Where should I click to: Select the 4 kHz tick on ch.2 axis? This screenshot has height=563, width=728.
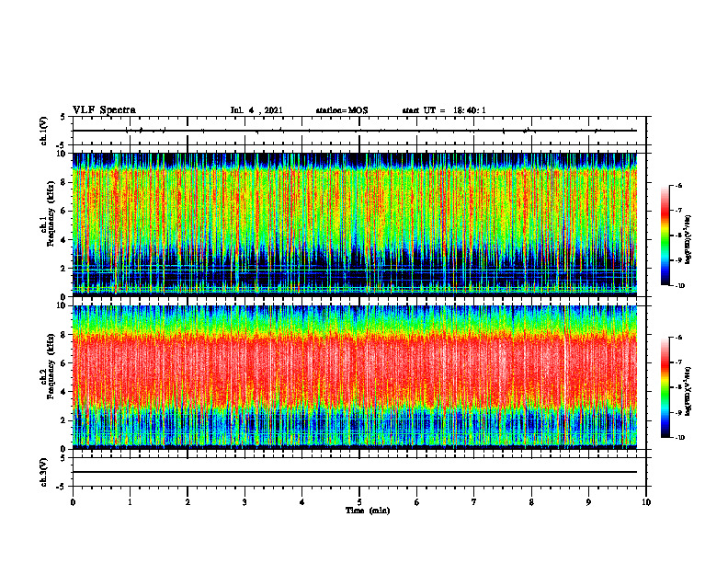pyautogui.click(x=64, y=392)
